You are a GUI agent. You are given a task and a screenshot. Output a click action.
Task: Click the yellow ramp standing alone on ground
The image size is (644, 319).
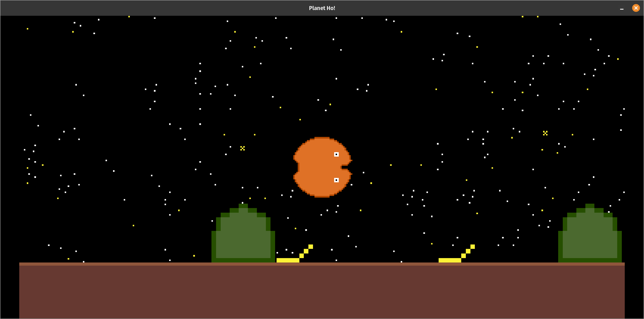[456, 253]
